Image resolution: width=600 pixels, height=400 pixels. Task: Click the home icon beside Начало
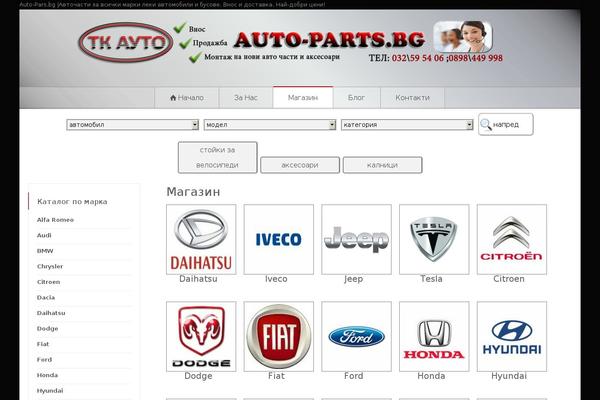pyautogui.click(x=173, y=98)
